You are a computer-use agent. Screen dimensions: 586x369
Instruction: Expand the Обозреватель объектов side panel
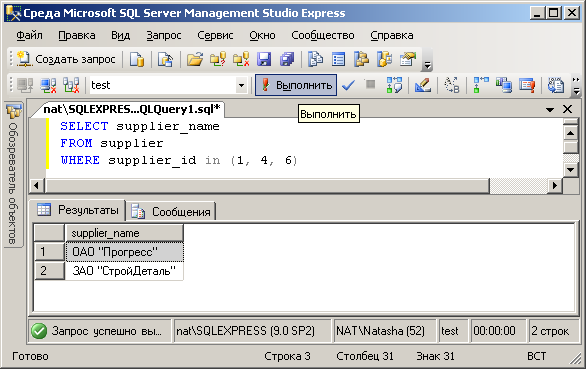[13, 174]
